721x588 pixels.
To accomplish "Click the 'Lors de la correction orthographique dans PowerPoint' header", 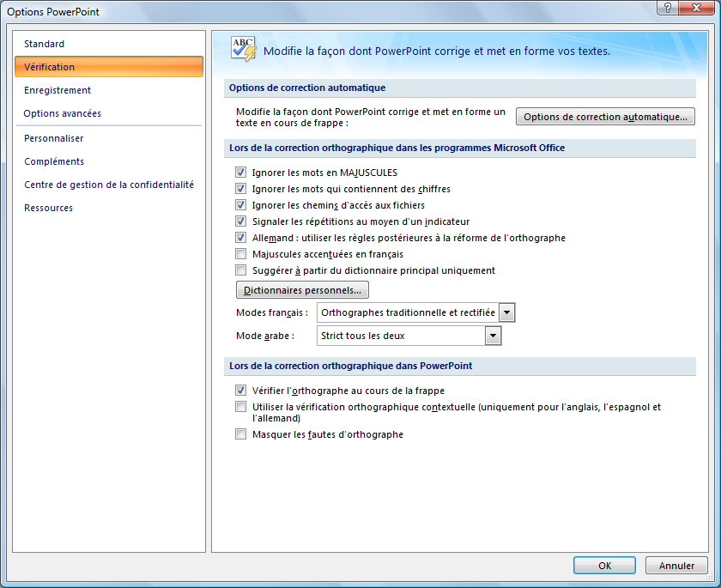I will click(460, 366).
